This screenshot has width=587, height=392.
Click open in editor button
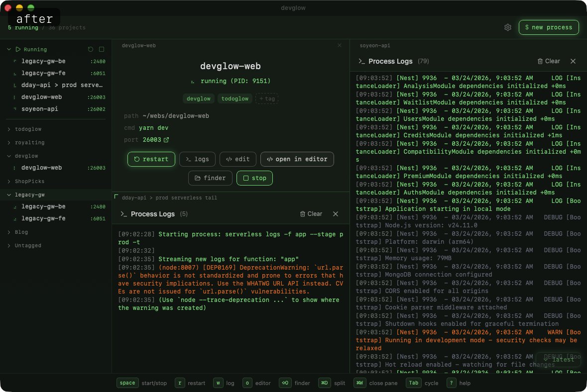(x=297, y=159)
